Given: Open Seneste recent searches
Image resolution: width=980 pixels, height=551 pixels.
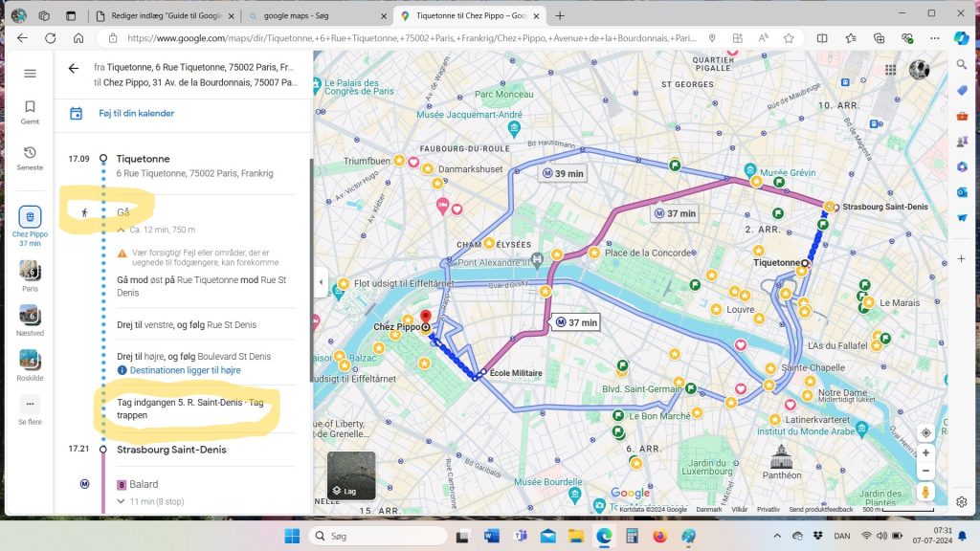Looking at the screenshot, I should pos(30,158).
